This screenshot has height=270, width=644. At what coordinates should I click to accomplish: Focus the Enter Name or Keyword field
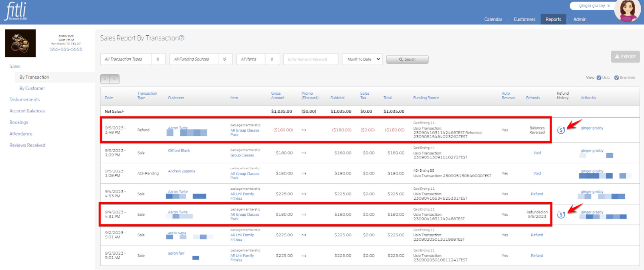pos(311,59)
